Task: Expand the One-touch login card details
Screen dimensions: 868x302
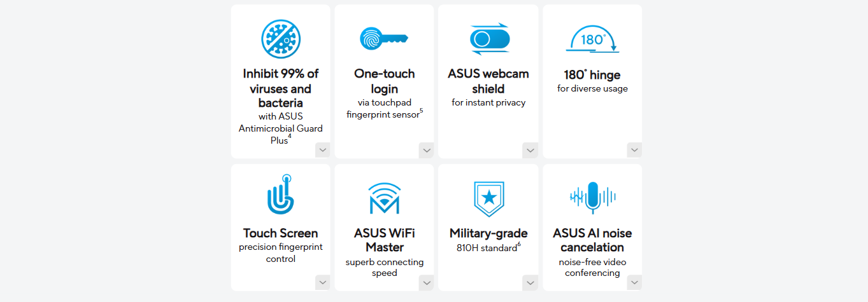Action: tap(427, 150)
